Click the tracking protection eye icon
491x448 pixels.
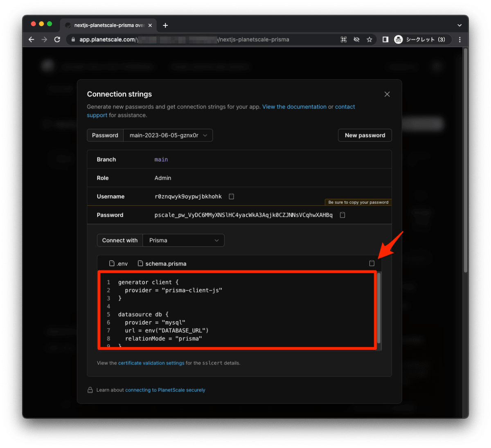pyautogui.click(x=357, y=39)
